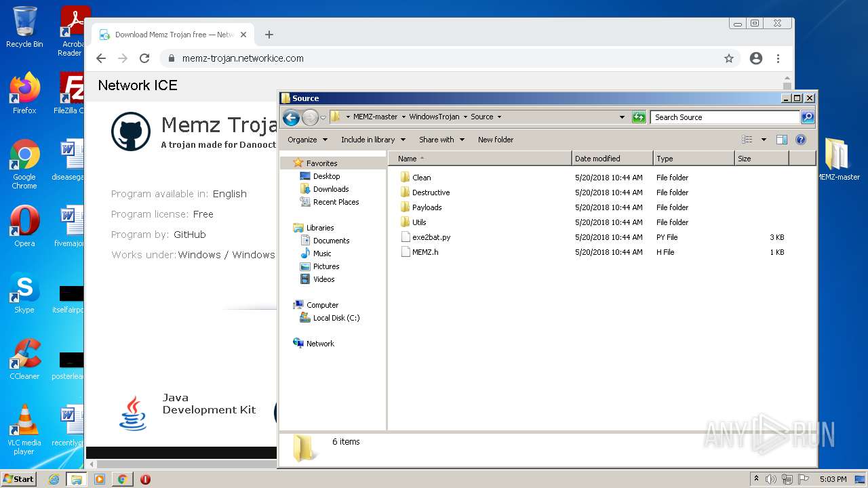The width and height of the screenshot is (868, 488).
Task: Open recent pages dropdown beside Forward arrow
Action: point(323,117)
